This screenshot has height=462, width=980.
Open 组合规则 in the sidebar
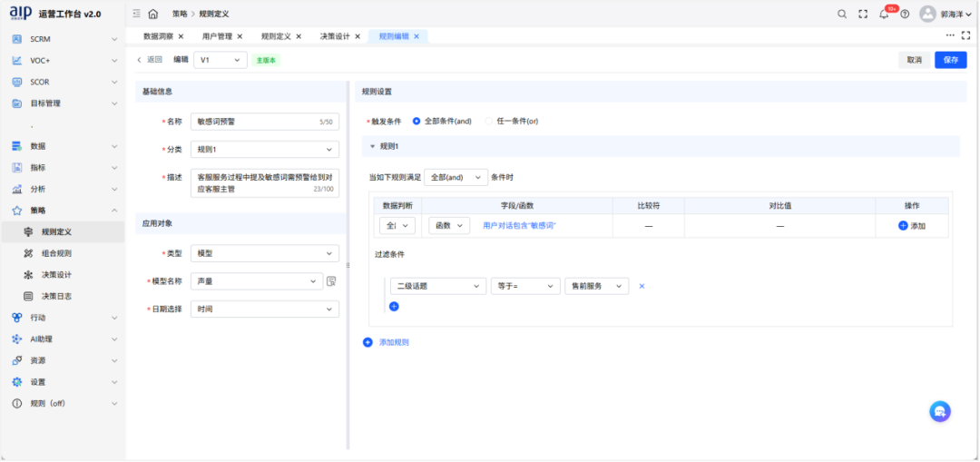click(56, 253)
